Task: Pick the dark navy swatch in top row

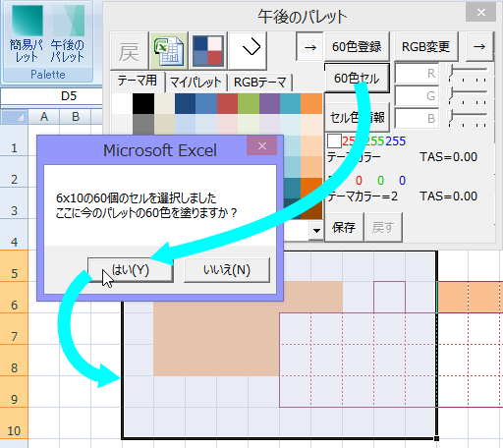Action: pyautogui.click(x=186, y=103)
